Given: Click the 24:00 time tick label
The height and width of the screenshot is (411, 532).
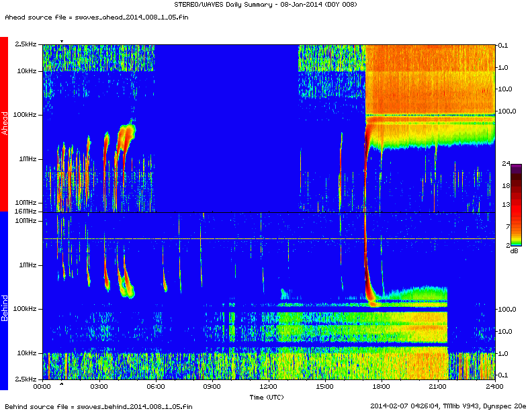Looking at the screenshot, I should click(x=495, y=387).
